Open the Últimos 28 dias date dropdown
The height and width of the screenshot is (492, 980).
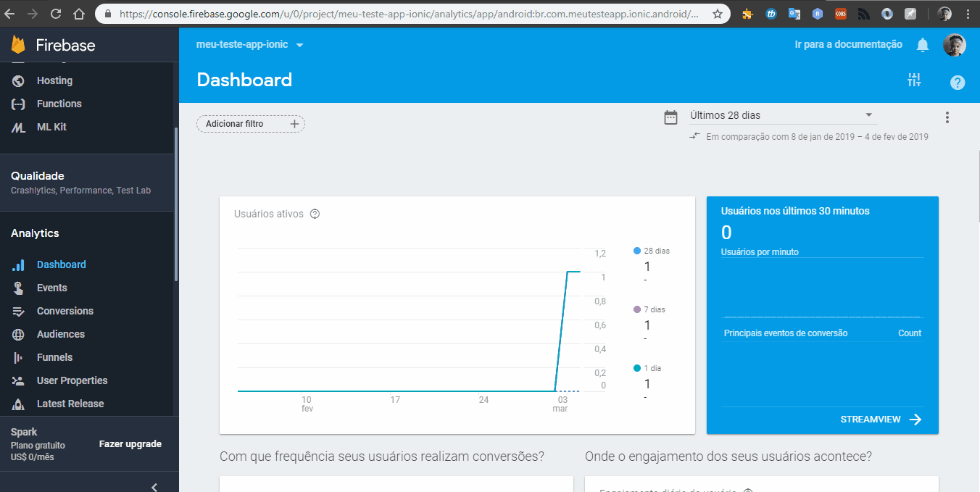[783, 115]
